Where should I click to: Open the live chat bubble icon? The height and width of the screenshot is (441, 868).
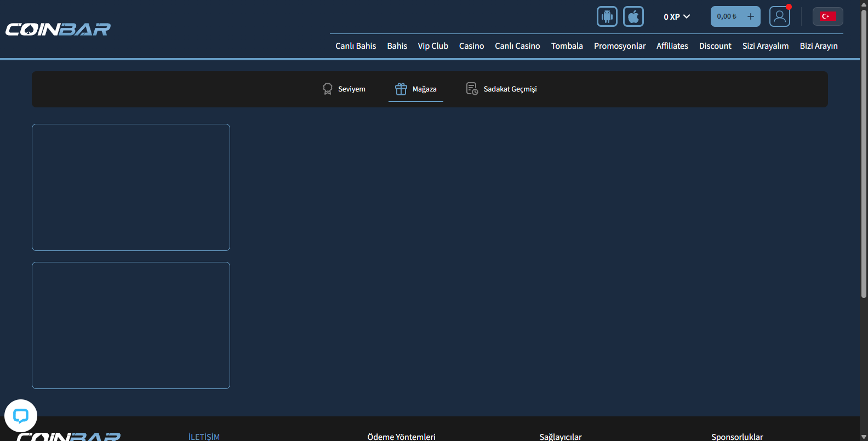coord(21,416)
